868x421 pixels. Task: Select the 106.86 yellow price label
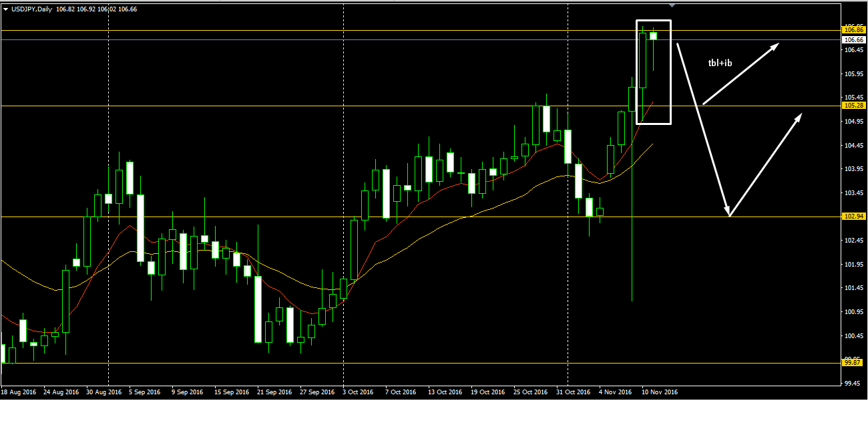854,30
